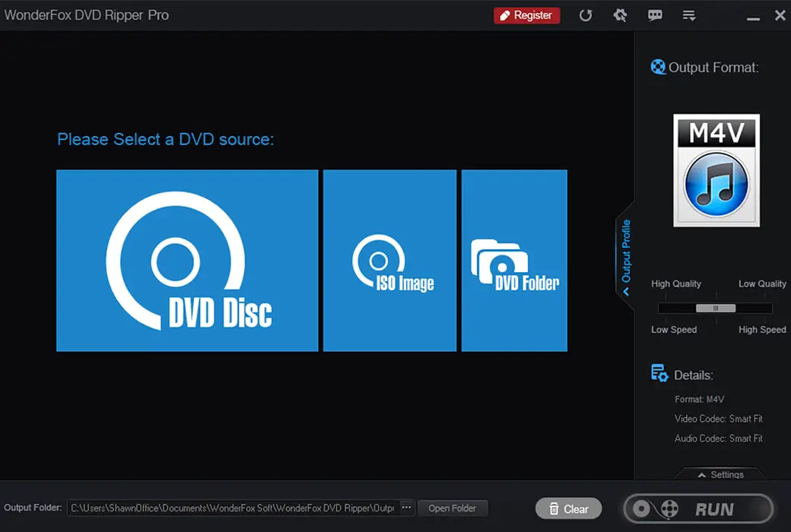Expand the Settings panel arrow

click(x=720, y=474)
